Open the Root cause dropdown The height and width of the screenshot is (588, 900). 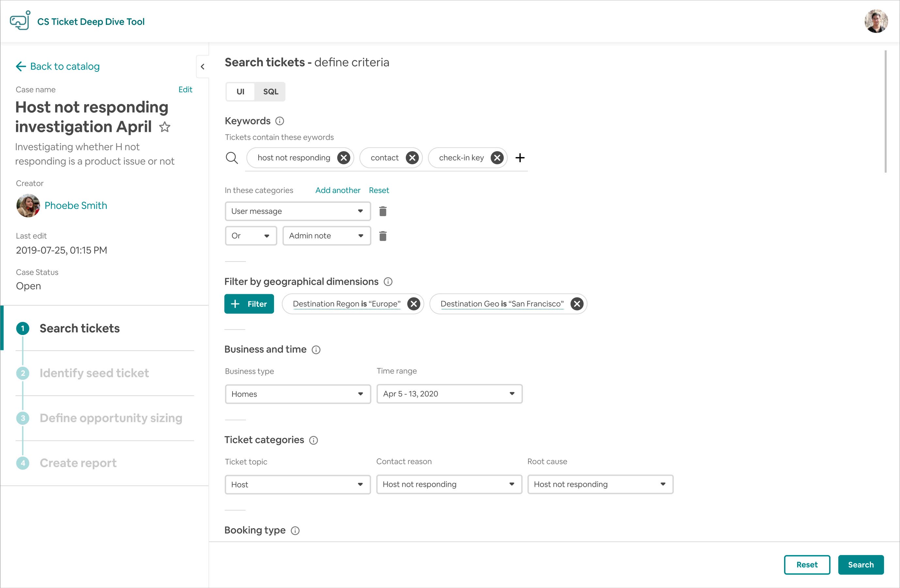tap(600, 485)
